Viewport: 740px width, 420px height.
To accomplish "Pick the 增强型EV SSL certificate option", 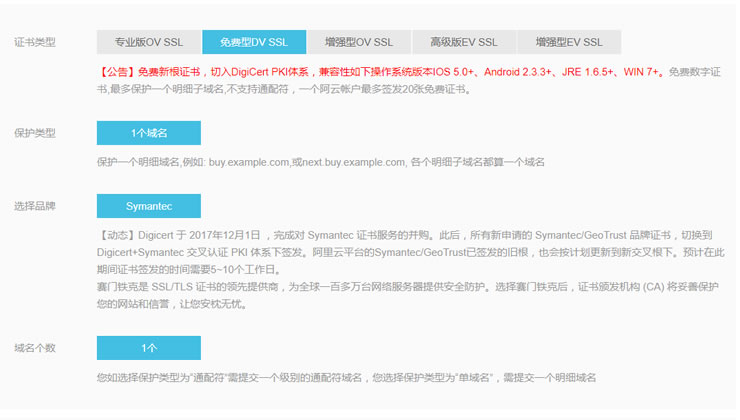I will (569, 42).
